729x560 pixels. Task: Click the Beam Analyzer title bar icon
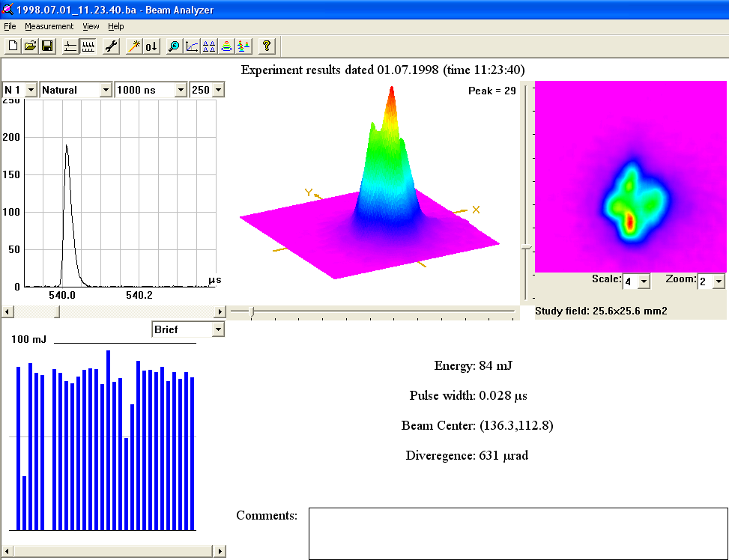coord(7,9)
